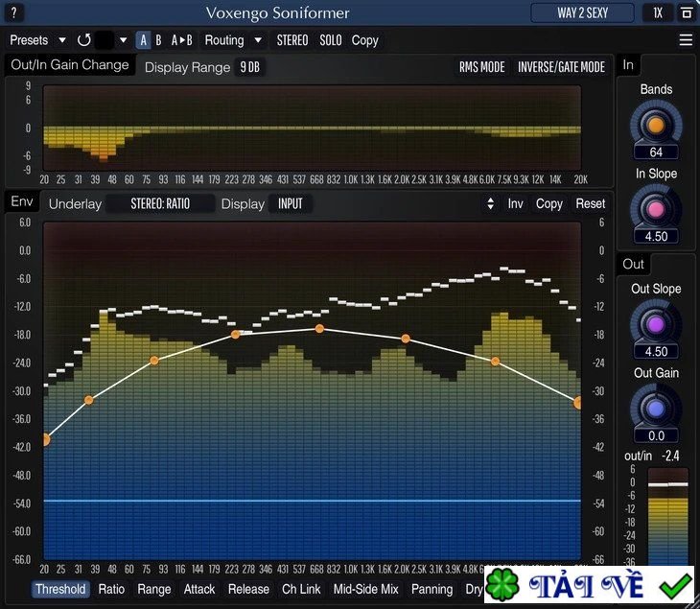Image resolution: width=700 pixels, height=609 pixels.
Task: Switch to the Ch Link tab
Action: pyautogui.click(x=301, y=589)
